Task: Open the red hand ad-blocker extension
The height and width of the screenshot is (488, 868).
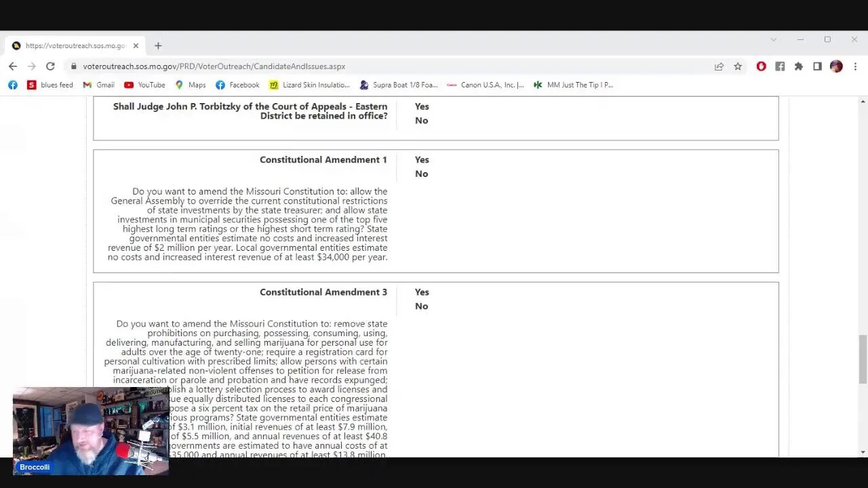Action: 762,66
